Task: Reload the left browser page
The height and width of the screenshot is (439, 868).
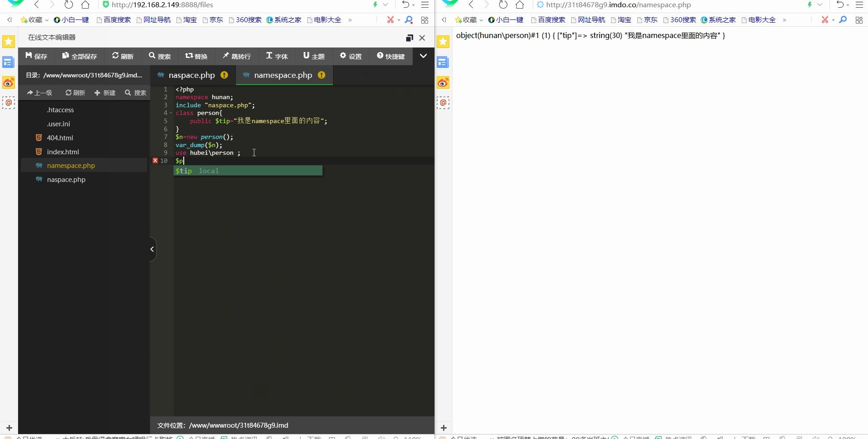Action: click(68, 5)
